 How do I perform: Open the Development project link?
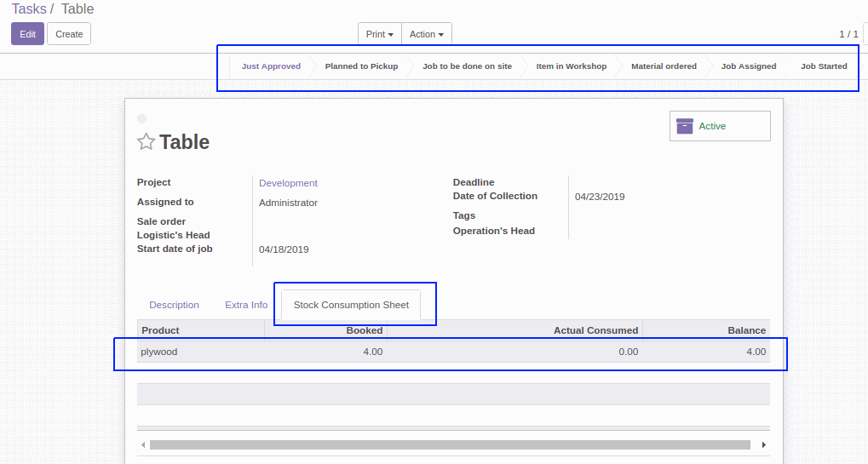(x=288, y=183)
